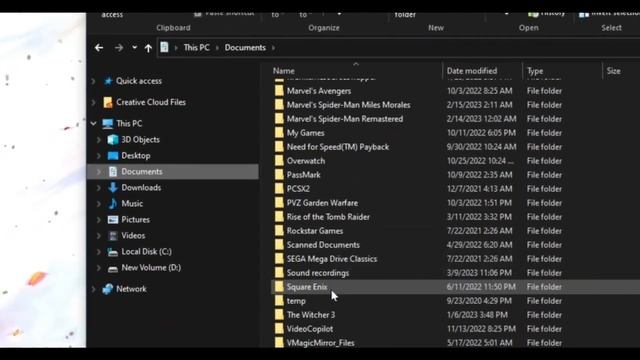The image size is (640, 360).
Task: Click Documents in the address bar
Action: pyautogui.click(x=245, y=48)
